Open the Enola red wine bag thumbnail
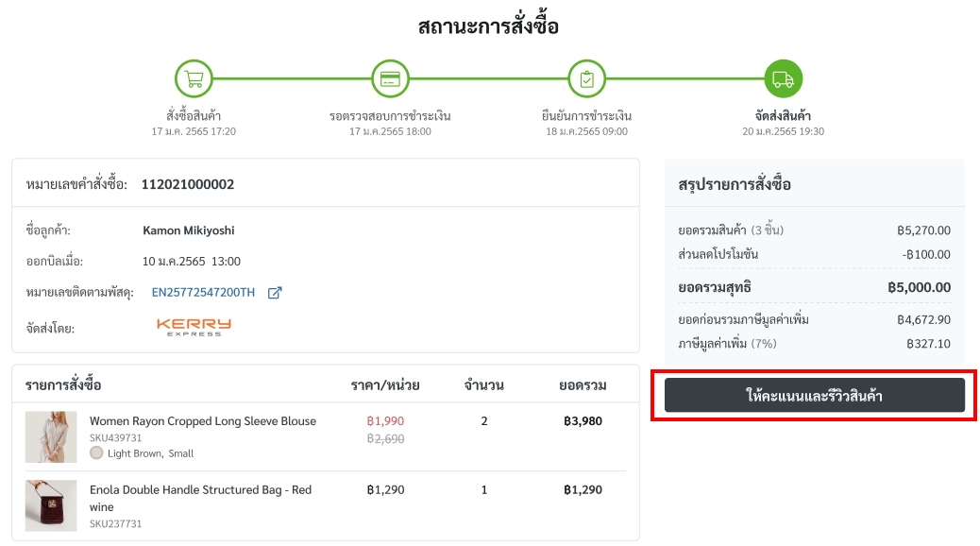This screenshot has height=546, width=980. 51,505
